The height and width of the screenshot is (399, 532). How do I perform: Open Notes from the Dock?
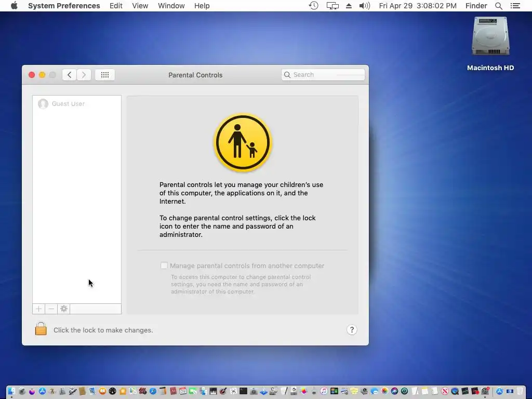[x=425, y=391]
